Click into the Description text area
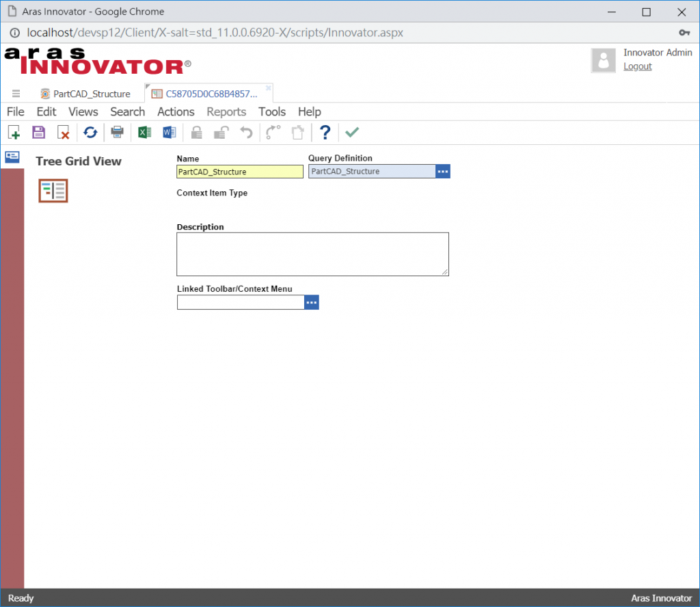 [312, 254]
